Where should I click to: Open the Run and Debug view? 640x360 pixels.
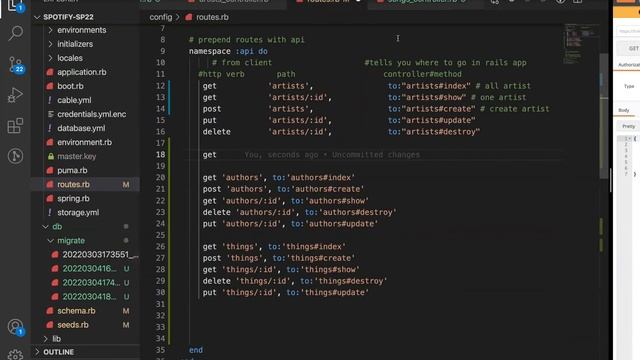point(15,95)
